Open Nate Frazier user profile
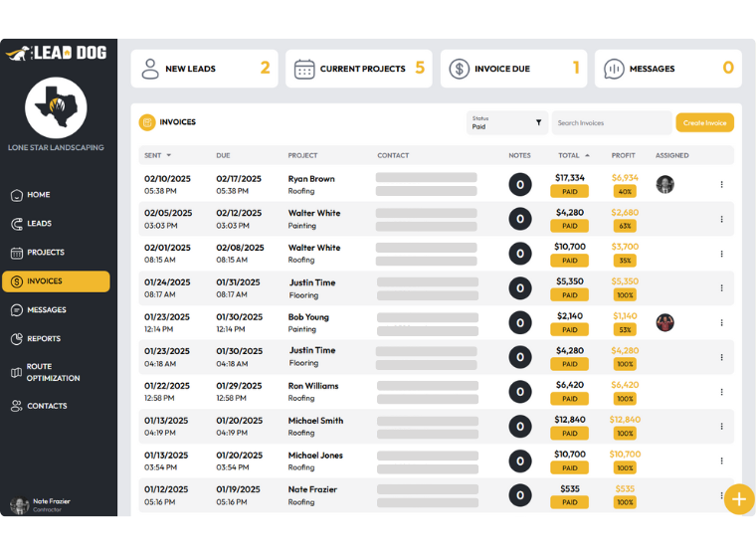This screenshot has height=555, width=756. pyautogui.click(x=41, y=505)
